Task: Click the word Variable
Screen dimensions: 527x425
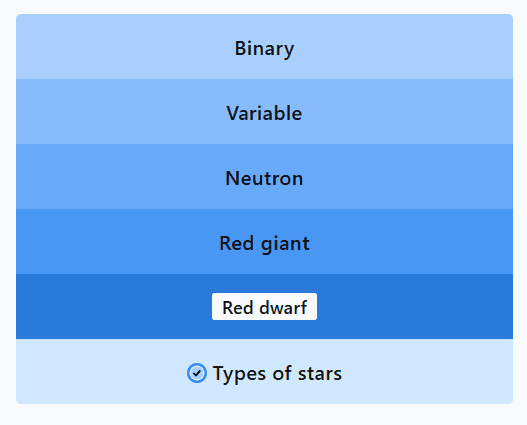Action: [264, 113]
